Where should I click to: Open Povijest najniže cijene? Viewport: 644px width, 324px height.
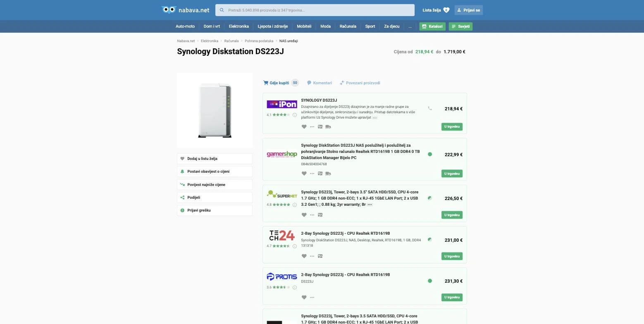pos(215,185)
